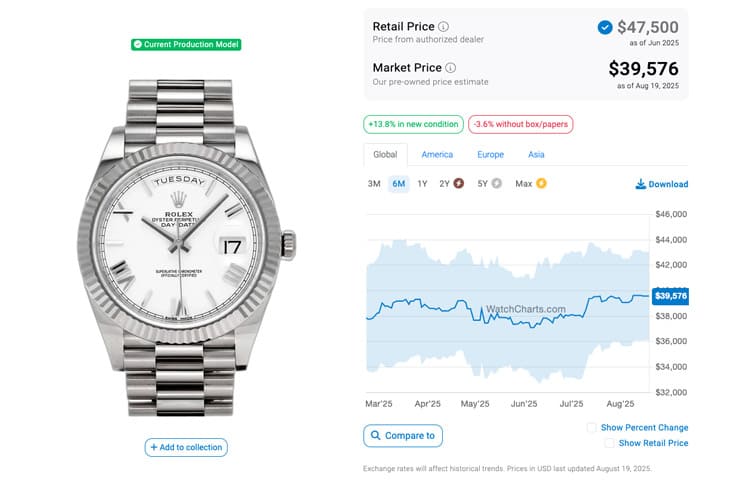Switch to the Europe tab

(490, 155)
